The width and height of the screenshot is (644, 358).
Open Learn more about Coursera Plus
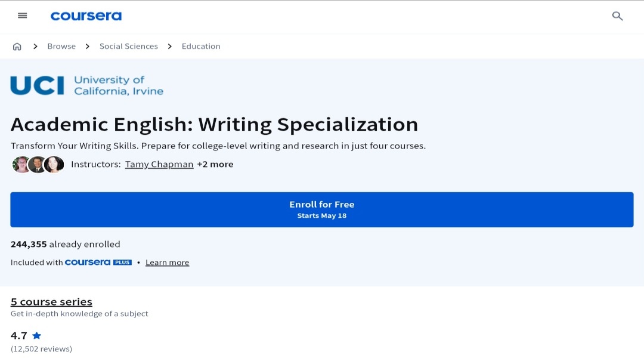[x=167, y=262]
